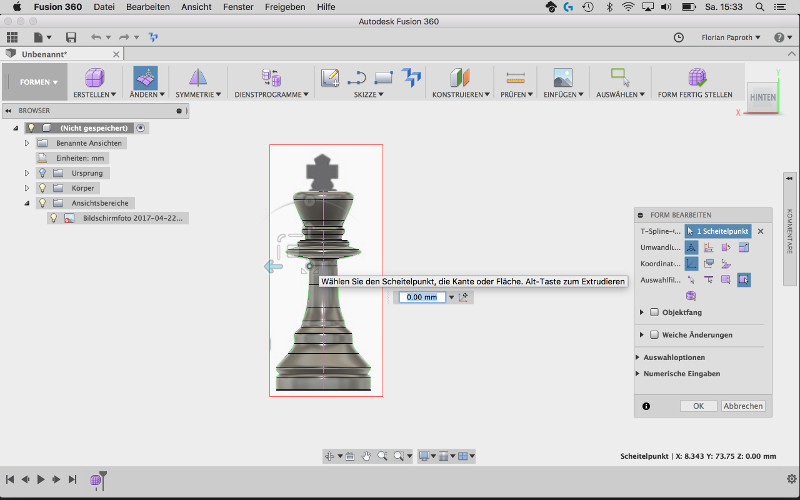This screenshot has height=500, width=800.
Task: Click the OK button
Action: pyautogui.click(x=698, y=406)
